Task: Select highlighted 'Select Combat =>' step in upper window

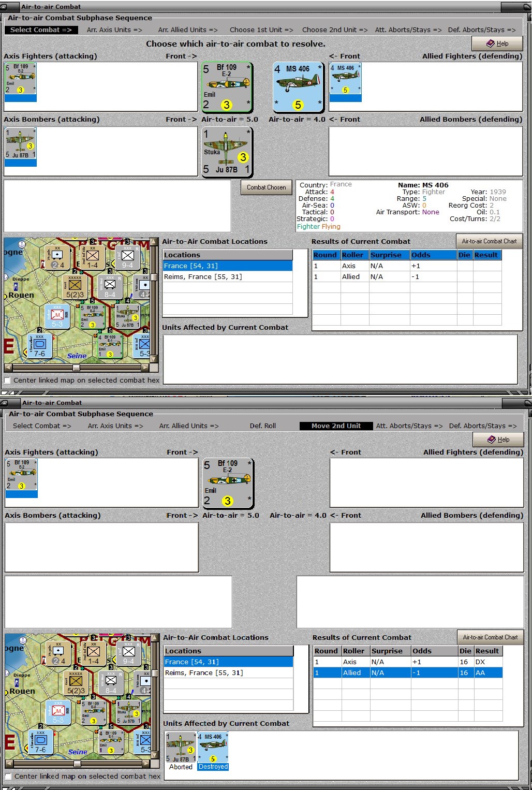Action: 41,30
